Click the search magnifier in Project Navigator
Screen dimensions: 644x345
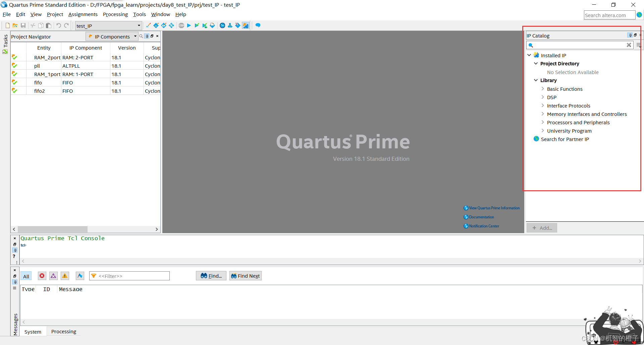141,36
